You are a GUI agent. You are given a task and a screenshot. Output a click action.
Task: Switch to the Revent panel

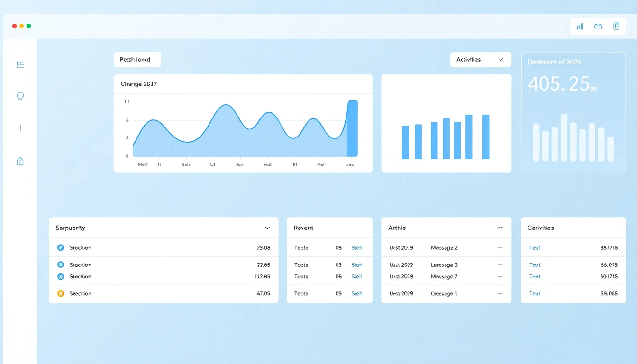(x=303, y=227)
